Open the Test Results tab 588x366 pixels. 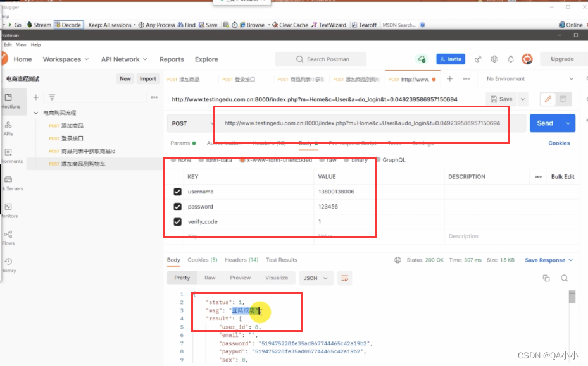[282, 260]
